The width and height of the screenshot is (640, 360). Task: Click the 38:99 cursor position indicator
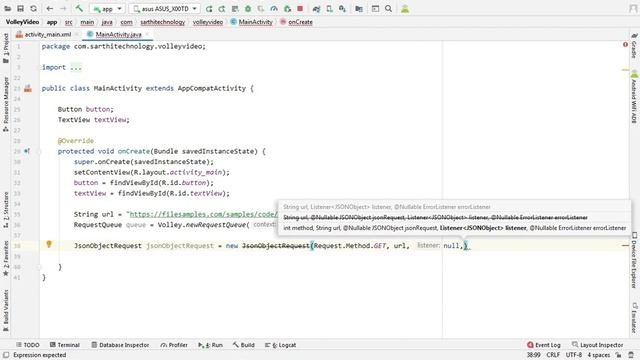tap(533, 355)
